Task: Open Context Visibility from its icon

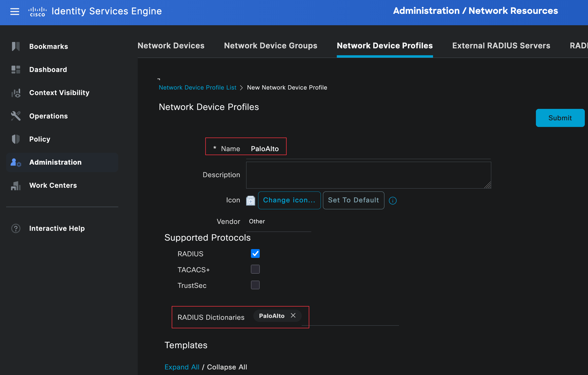Action: click(16, 93)
